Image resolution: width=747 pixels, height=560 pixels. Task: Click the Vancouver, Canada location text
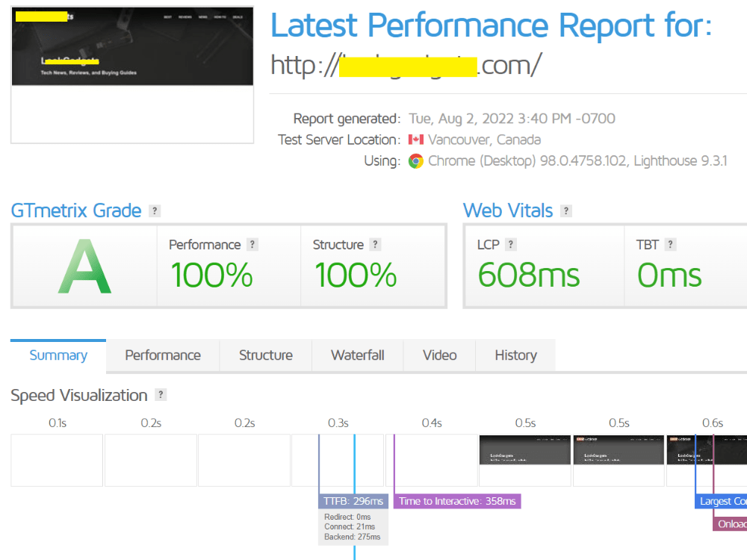485,140
